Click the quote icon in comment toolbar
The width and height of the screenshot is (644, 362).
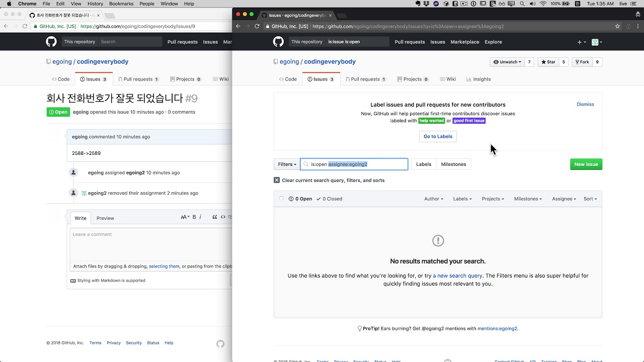[215, 217]
